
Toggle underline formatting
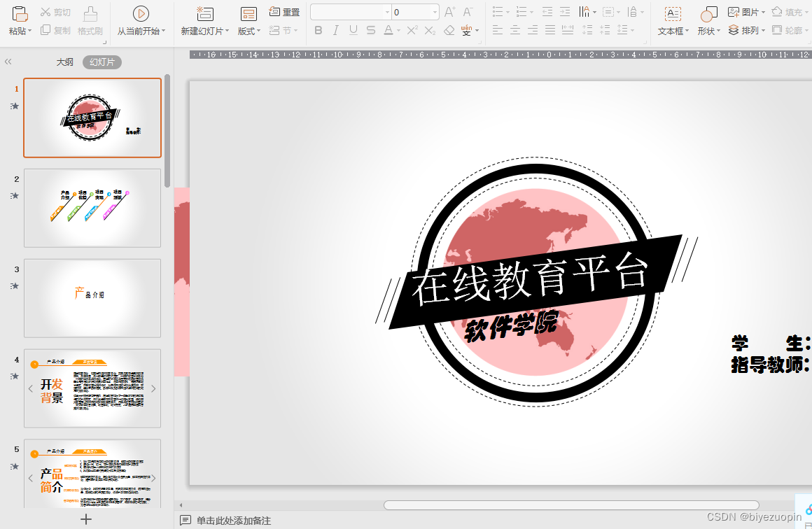353,30
